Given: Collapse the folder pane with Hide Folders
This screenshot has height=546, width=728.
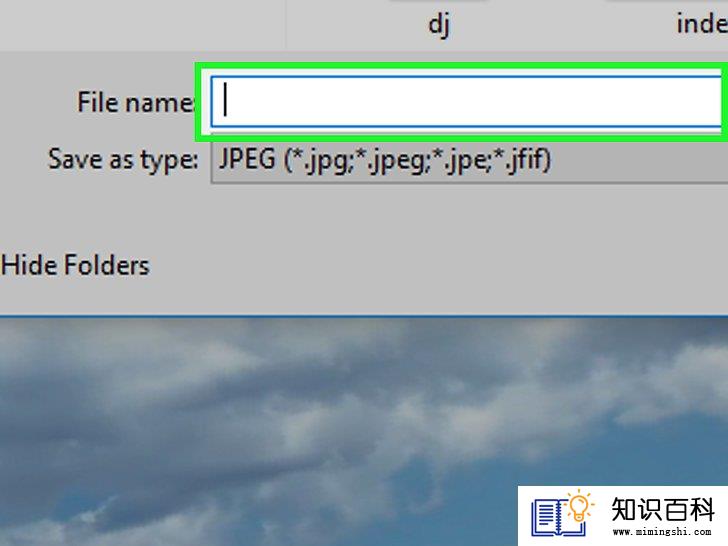Looking at the screenshot, I should point(75,266).
